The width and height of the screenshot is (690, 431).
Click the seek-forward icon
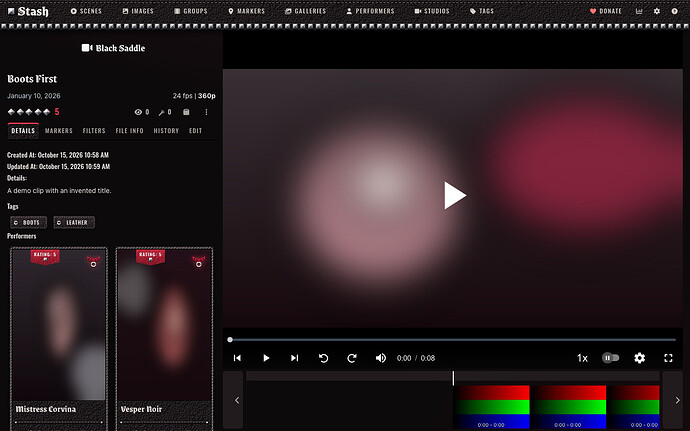352,358
